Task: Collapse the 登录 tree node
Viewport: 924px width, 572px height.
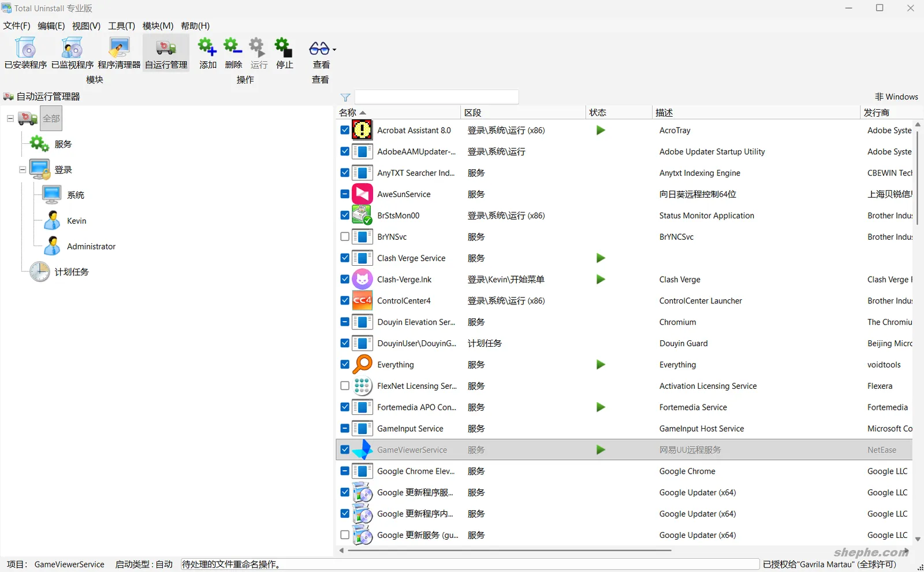Action: tap(22, 169)
